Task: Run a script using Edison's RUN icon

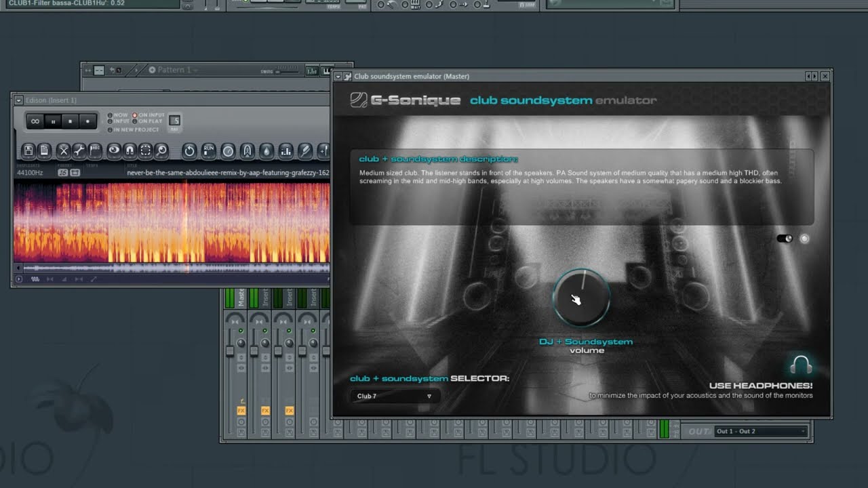Action: [209, 150]
